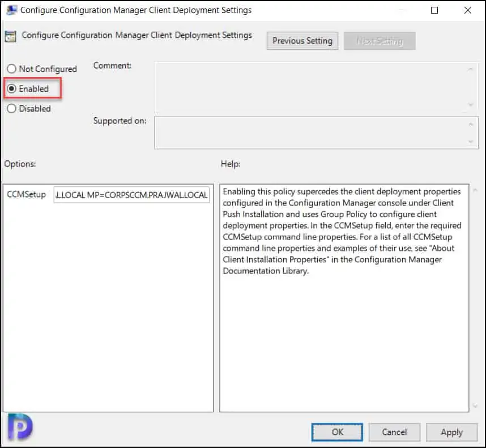This screenshot has width=486, height=448.
Task: Click the Supported on scroll up arrow
Action: [470, 125]
